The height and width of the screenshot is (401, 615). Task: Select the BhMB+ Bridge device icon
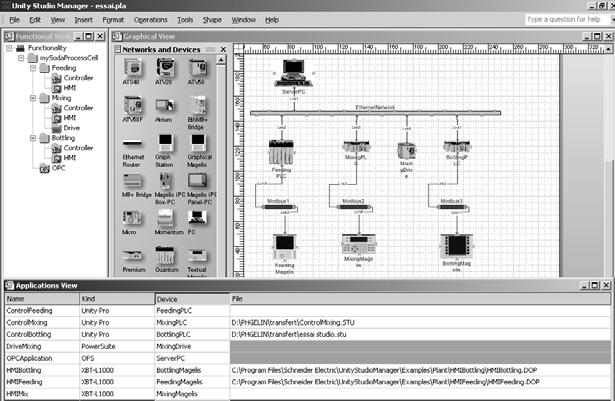(198, 105)
